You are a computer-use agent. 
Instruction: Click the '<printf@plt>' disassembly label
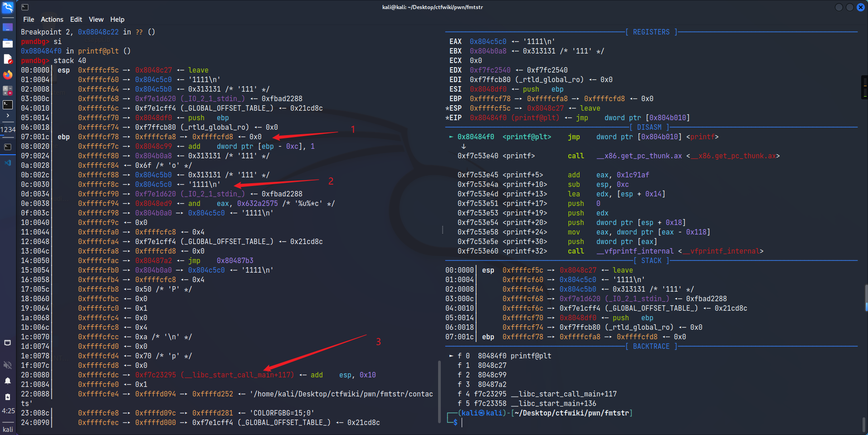[x=527, y=137]
